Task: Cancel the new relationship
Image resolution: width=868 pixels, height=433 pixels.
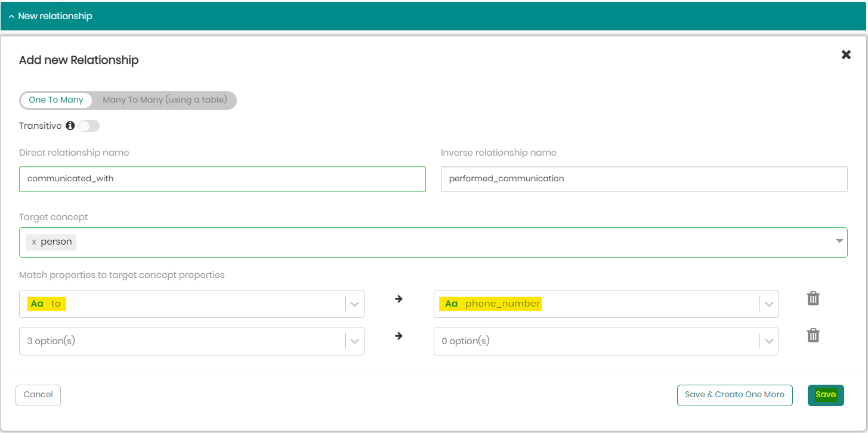Action: tap(38, 395)
